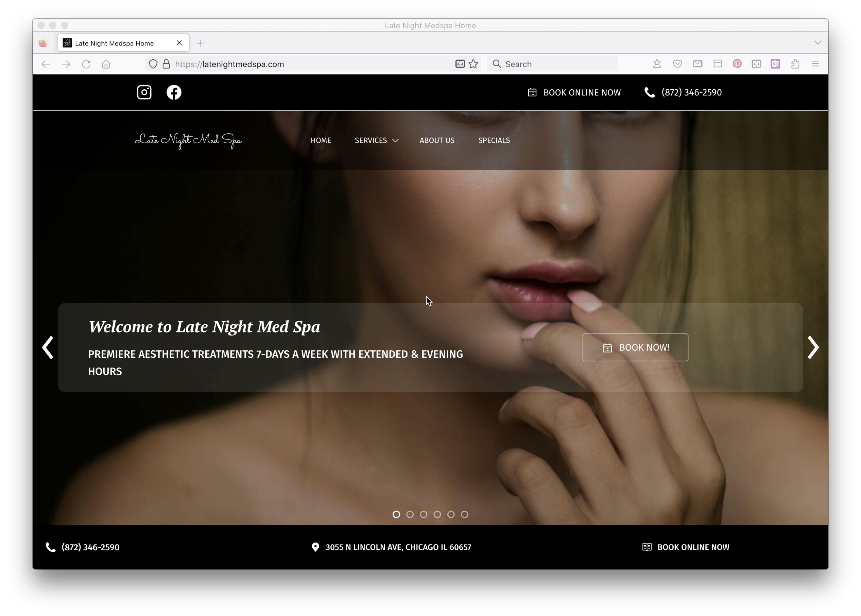Click Firefox forward arrow button
861x616 pixels.
tap(66, 64)
